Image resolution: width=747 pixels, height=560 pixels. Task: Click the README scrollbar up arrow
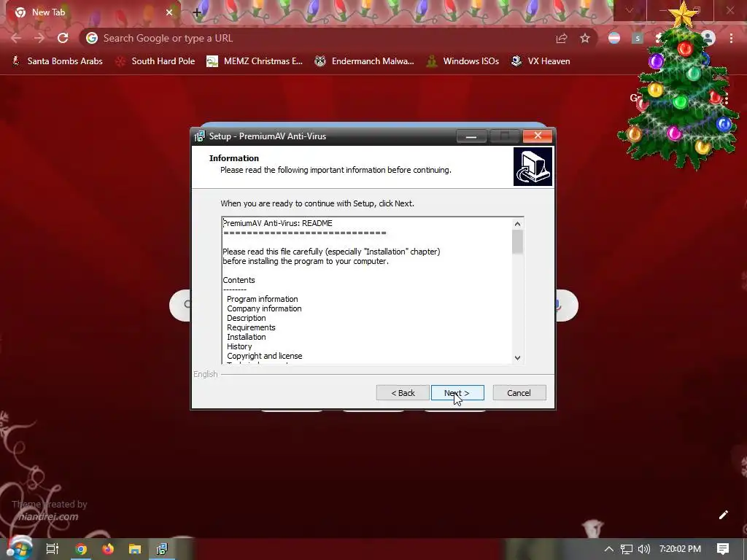517,224
